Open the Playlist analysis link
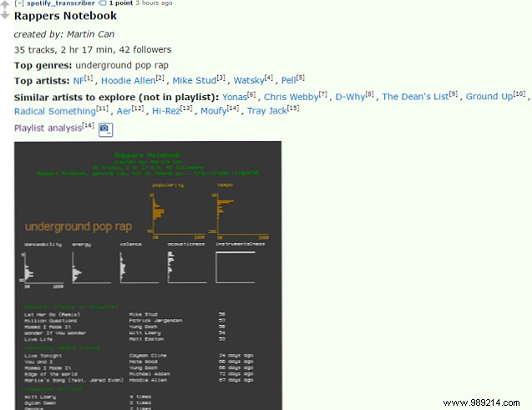 pyautogui.click(x=48, y=128)
